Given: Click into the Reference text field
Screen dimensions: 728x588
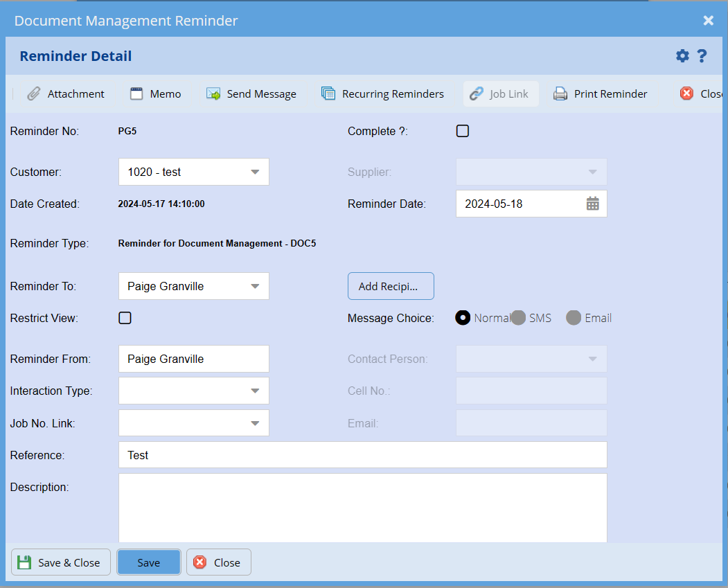Looking at the screenshot, I should click(362, 455).
